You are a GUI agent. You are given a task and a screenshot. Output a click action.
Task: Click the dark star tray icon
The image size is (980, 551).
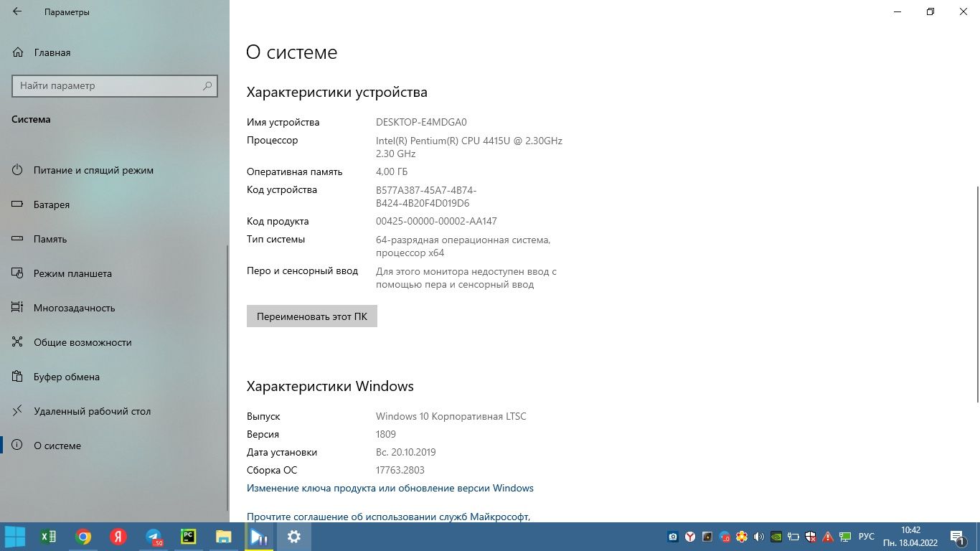(707, 537)
